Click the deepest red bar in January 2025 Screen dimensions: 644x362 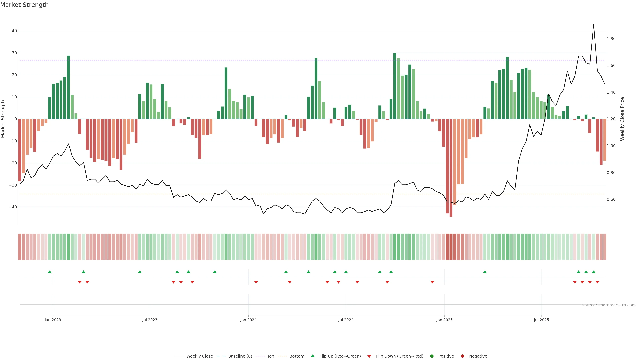pyautogui.click(x=451, y=175)
